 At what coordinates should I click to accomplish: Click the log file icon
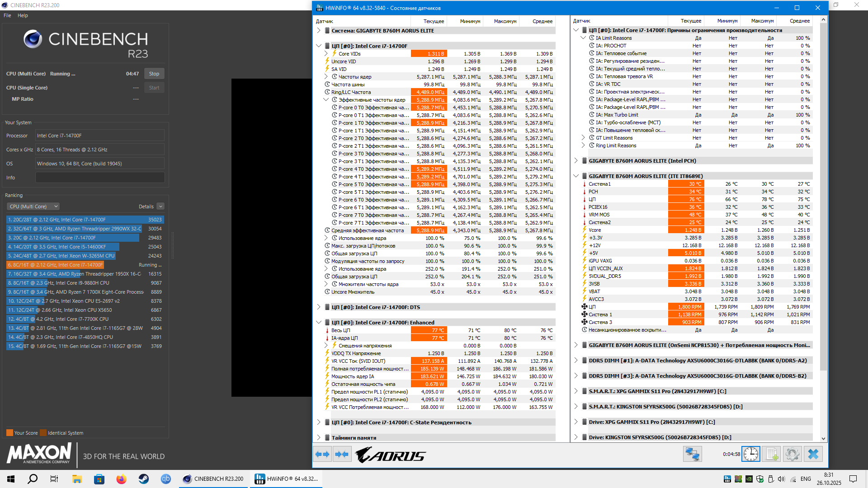tap(771, 454)
